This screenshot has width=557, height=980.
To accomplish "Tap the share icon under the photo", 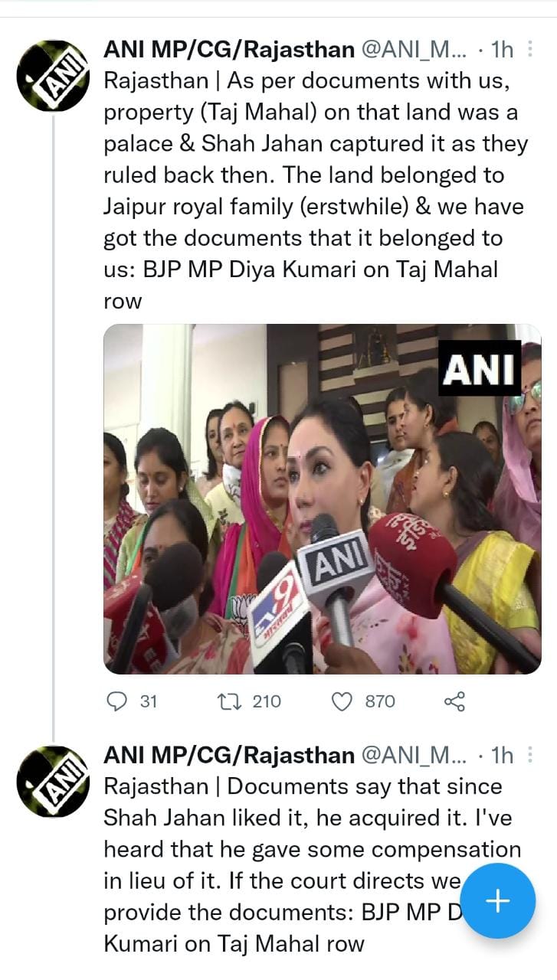I will tap(454, 701).
